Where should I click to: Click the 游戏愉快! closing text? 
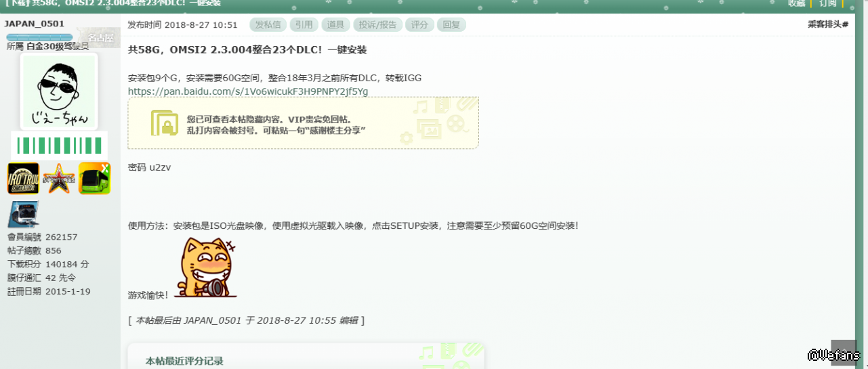(x=148, y=295)
